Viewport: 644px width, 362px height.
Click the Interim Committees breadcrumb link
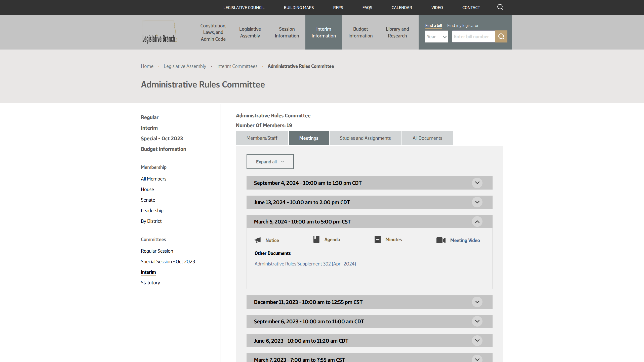[237, 66]
